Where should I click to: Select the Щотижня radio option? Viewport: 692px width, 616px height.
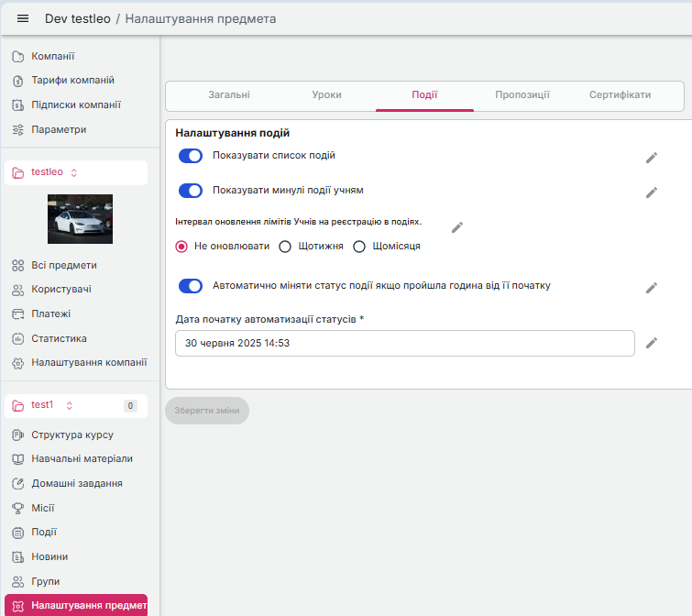pos(285,247)
